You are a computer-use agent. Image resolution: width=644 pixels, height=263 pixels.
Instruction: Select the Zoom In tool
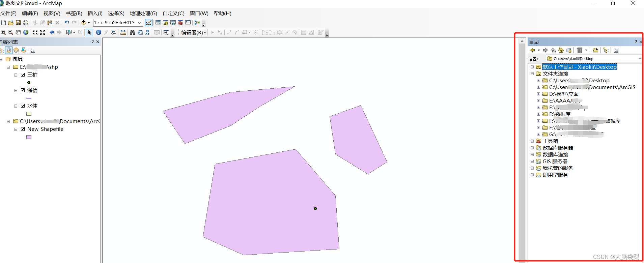click(x=3, y=32)
